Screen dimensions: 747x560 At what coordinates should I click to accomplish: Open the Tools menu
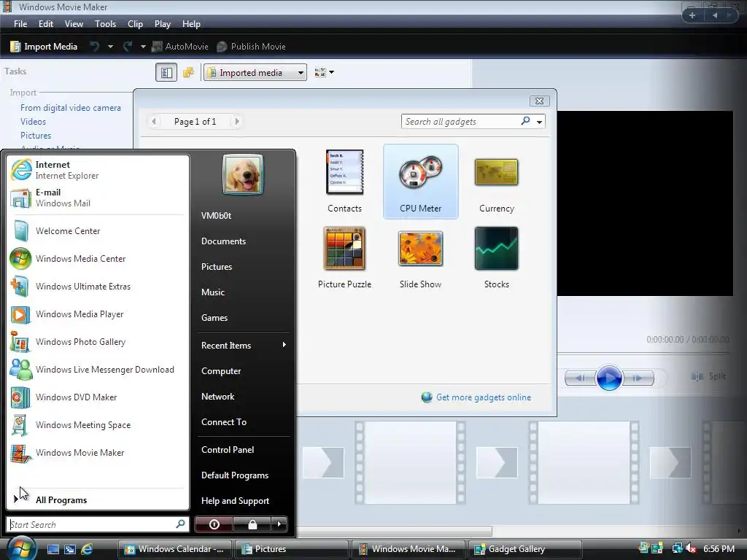105,24
